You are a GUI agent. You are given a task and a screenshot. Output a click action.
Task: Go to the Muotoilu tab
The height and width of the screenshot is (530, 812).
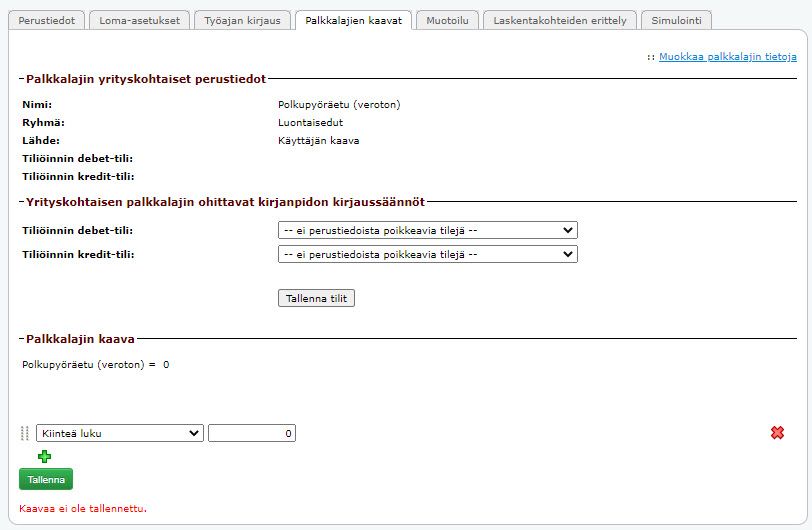447,21
